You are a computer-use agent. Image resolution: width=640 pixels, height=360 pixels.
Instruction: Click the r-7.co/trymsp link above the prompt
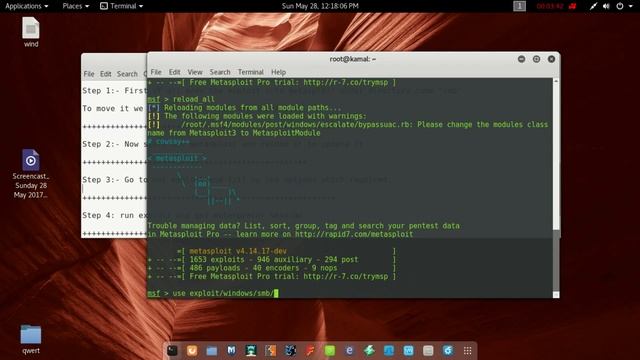pyautogui.click(x=346, y=277)
